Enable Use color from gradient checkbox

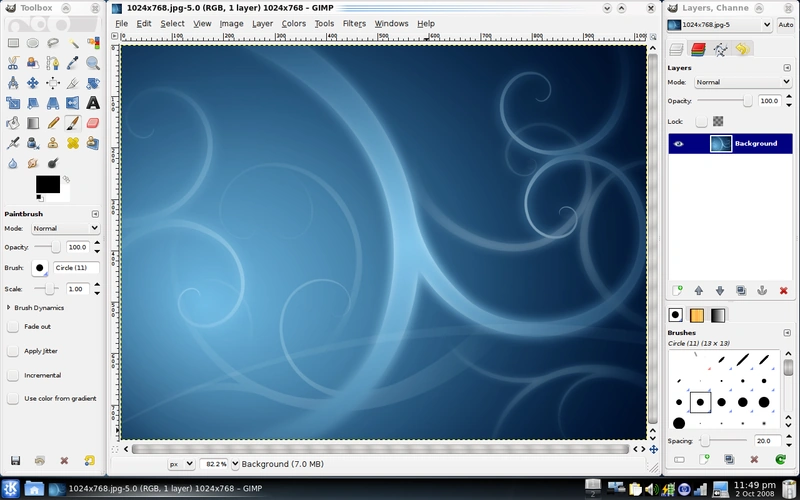pyautogui.click(x=13, y=398)
